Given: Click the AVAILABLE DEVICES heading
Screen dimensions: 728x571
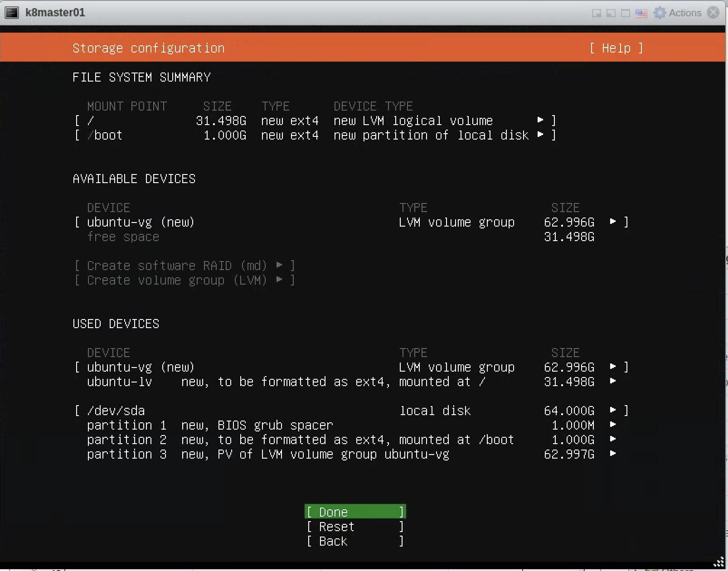Looking at the screenshot, I should point(134,179).
